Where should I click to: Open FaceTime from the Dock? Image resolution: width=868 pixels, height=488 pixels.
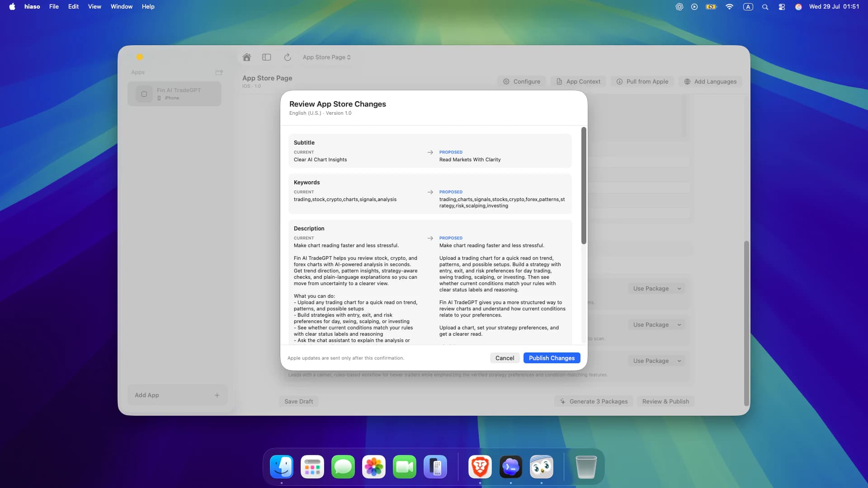[404, 467]
